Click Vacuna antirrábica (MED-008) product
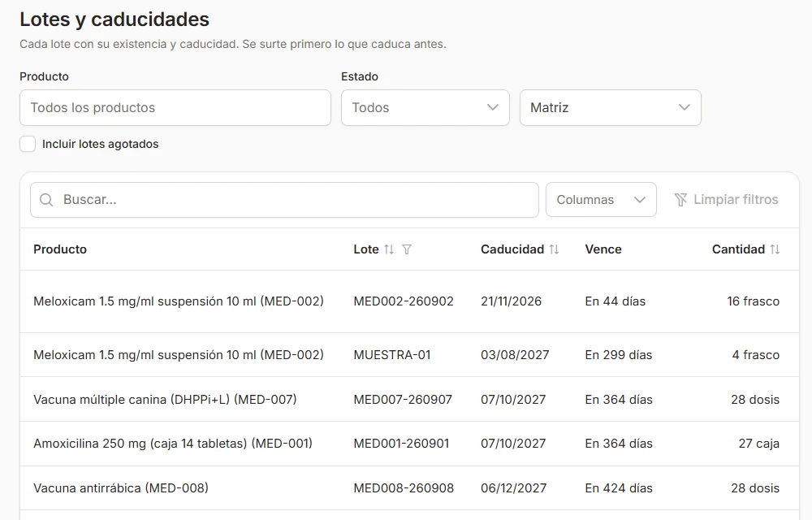 point(121,487)
